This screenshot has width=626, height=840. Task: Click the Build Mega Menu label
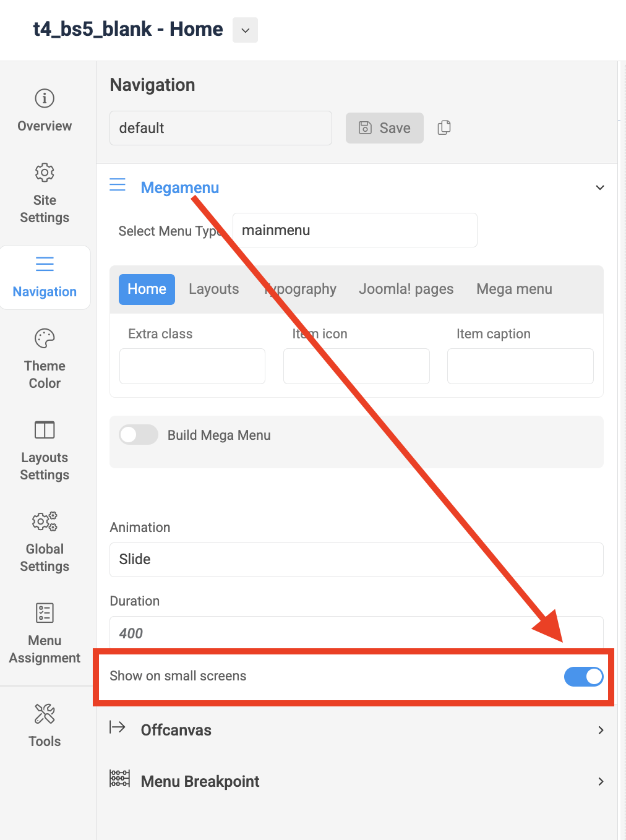coord(219,435)
